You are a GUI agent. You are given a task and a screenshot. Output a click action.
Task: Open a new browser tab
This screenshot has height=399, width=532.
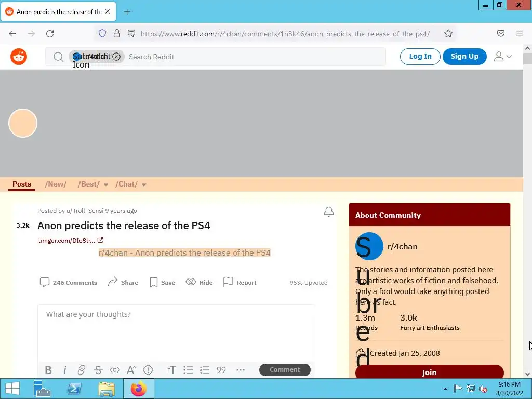click(127, 12)
